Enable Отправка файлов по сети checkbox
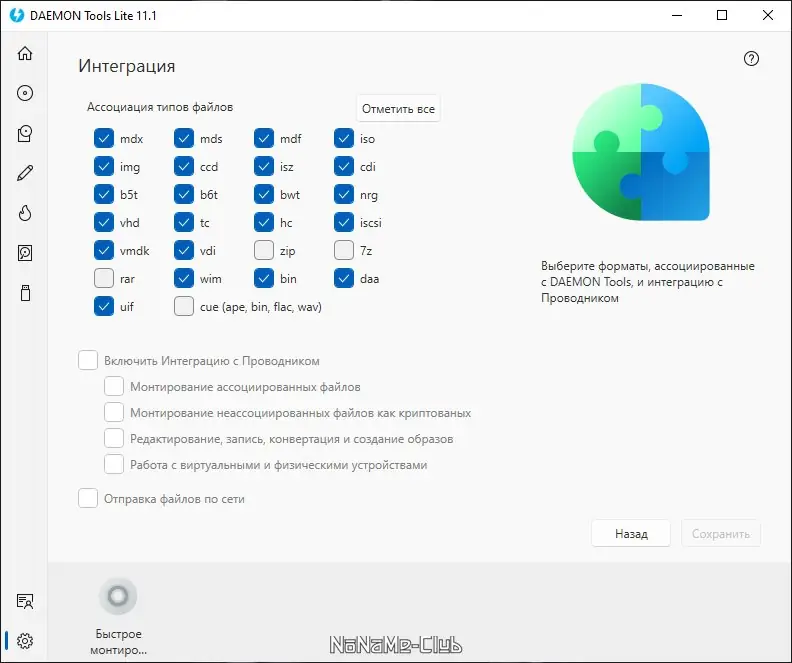Screen dimensions: 792x663 tap(88, 498)
